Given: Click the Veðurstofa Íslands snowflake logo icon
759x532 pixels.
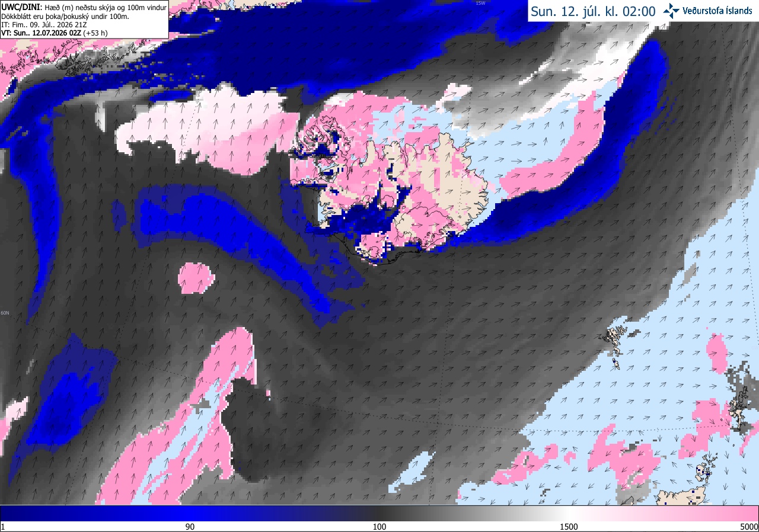Looking at the screenshot, I should coord(671,11).
